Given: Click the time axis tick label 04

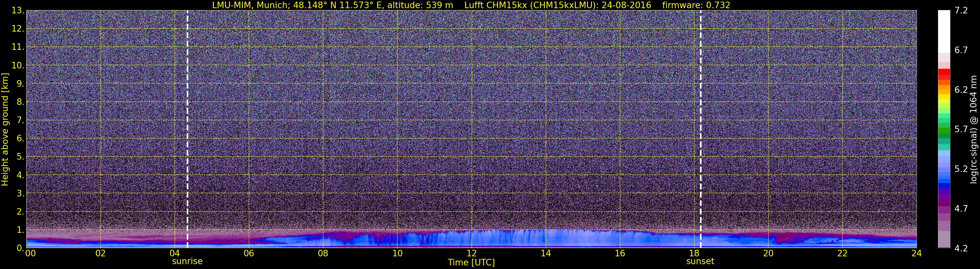Looking at the screenshot, I should click(x=175, y=253).
